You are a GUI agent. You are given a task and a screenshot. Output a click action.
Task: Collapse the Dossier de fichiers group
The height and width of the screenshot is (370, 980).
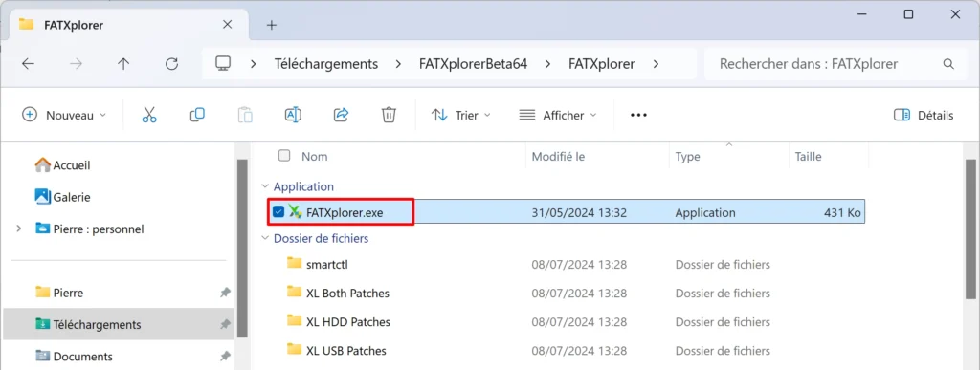tap(266, 238)
